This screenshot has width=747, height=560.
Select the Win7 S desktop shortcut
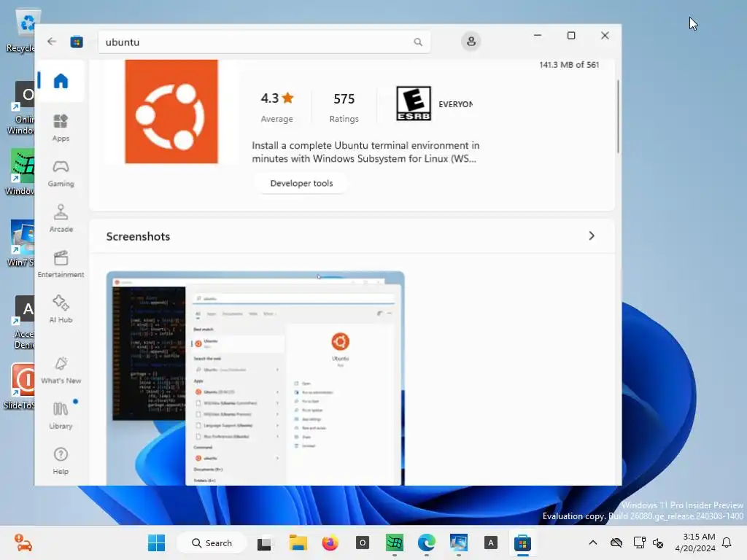(x=20, y=244)
